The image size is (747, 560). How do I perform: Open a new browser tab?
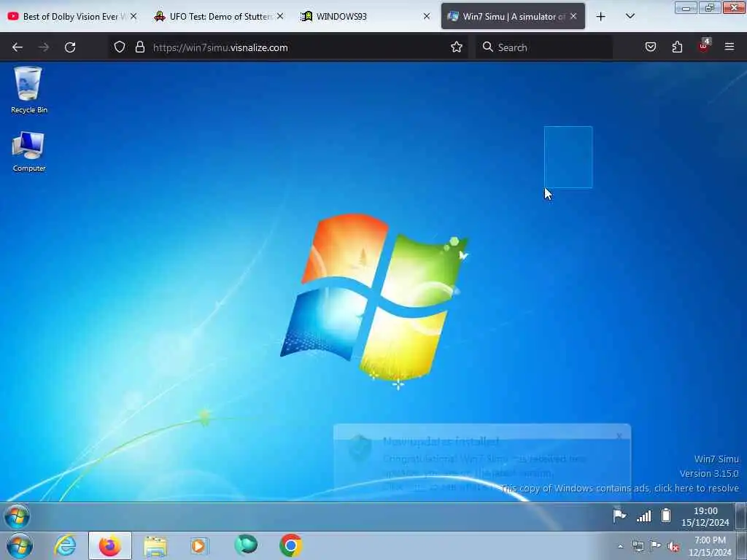[601, 17]
